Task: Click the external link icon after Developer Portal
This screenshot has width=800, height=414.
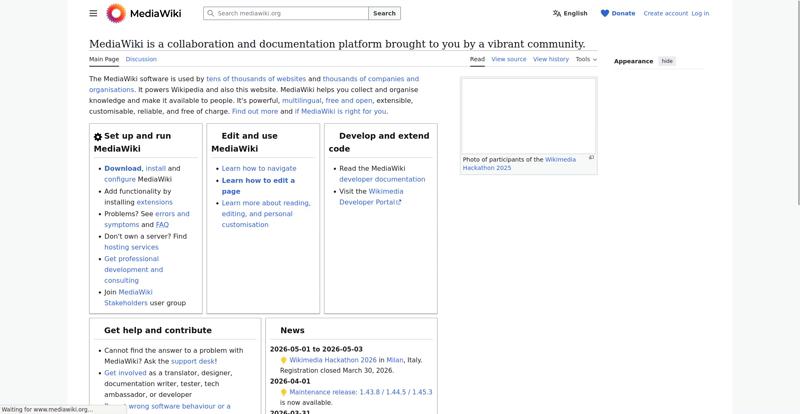Action: tap(399, 202)
